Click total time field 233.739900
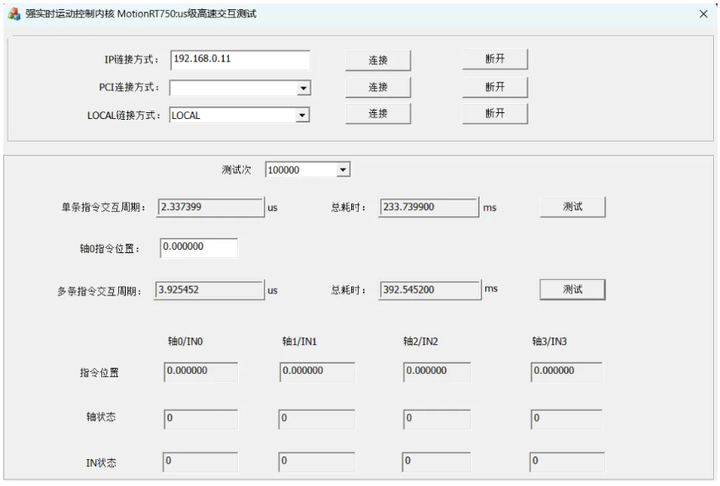 428,207
